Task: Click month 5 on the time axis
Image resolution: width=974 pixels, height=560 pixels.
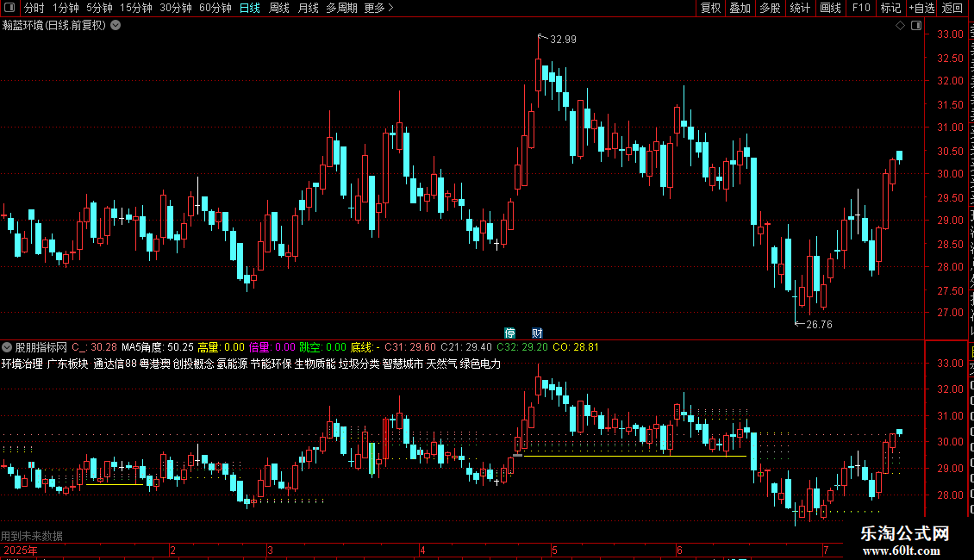Action: [x=555, y=550]
